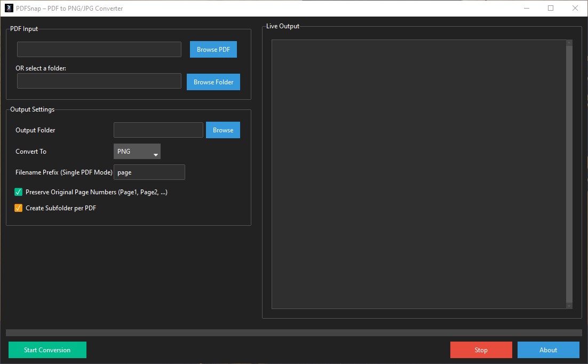Edit the Filename Prefix field showing page
This screenshot has width=588, height=364.
[149, 172]
